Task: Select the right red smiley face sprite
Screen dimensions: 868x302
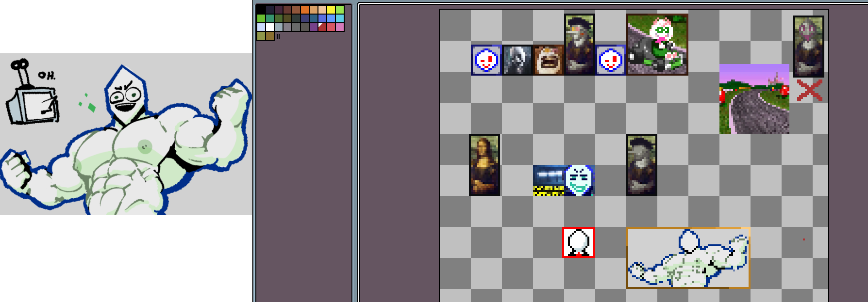Action: (x=610, y=60)
